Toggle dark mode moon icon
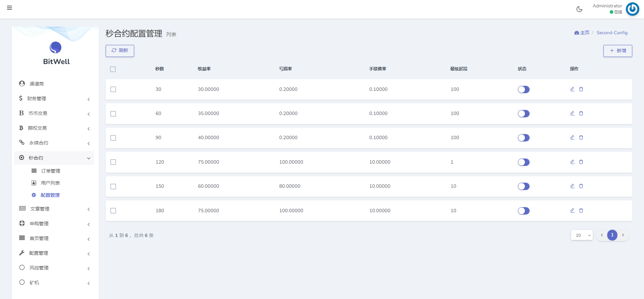644x299 pixels. pos(579,9)
